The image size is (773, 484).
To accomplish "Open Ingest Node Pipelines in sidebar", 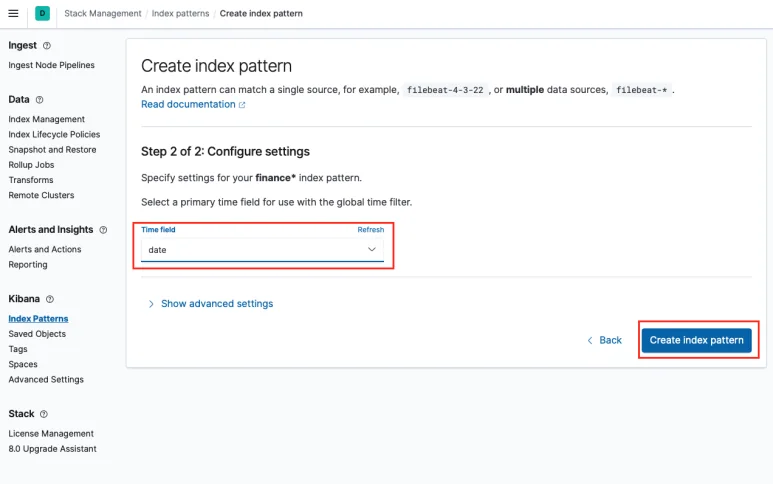I will tap(51, 65).
